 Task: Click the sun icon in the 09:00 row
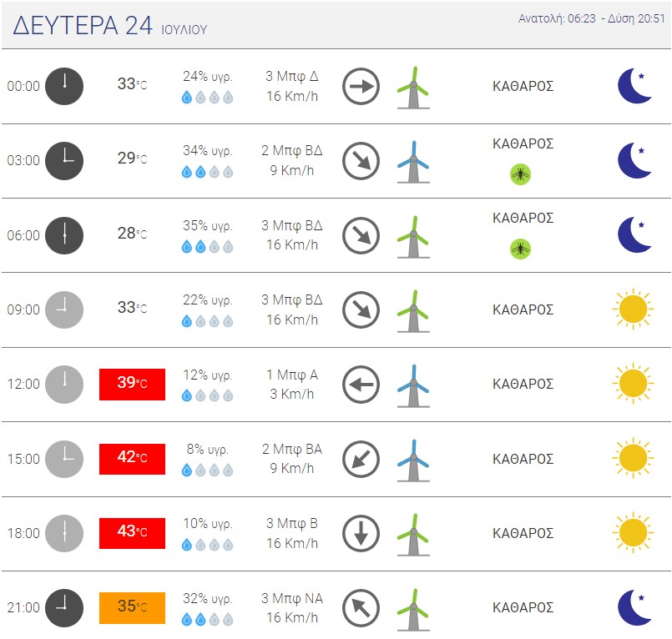click(x=633, y=309)
